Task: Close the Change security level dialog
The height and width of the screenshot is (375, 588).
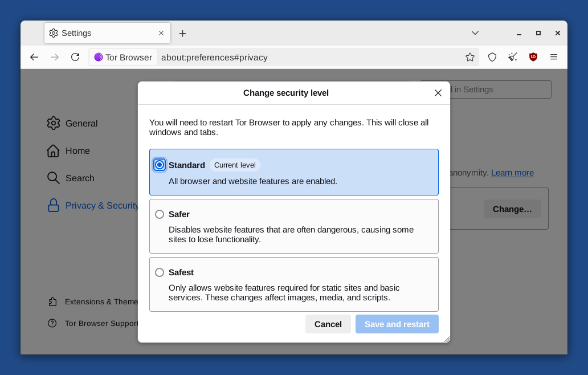Action: (438, 93)
